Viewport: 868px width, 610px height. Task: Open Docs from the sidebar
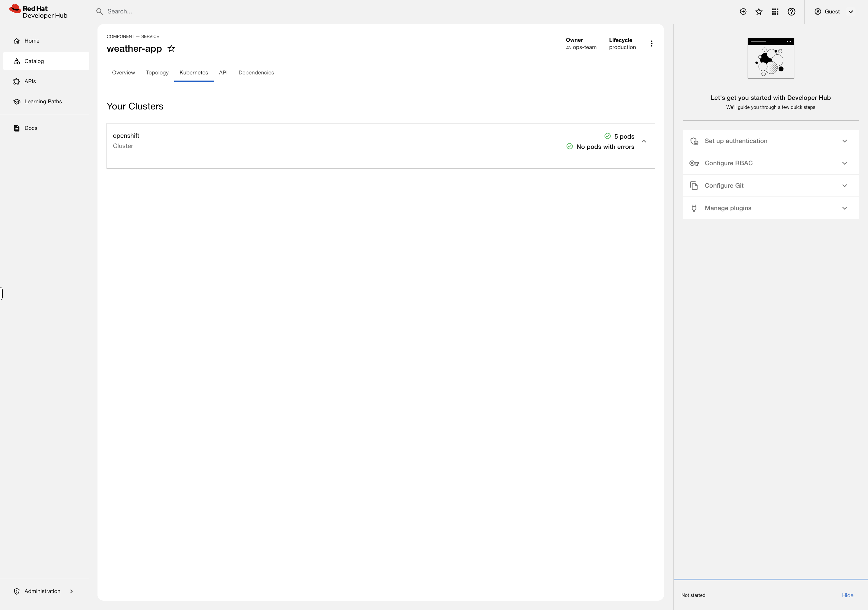[31, 128]
